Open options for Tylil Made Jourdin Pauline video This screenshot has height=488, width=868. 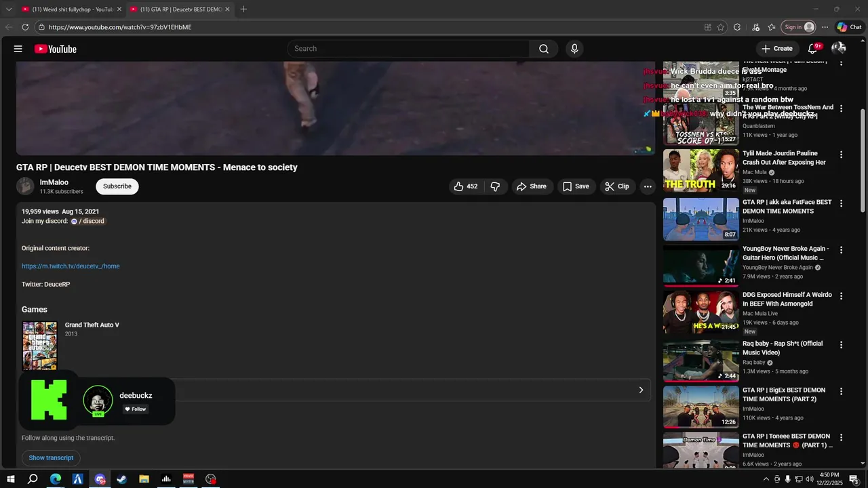[x=841, y=155]
